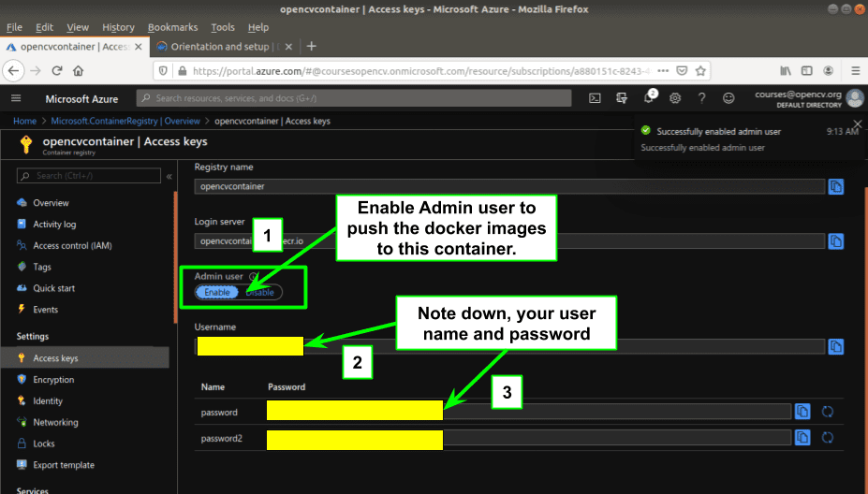Open Firefox page actions ellipsis

pos(663,71)
